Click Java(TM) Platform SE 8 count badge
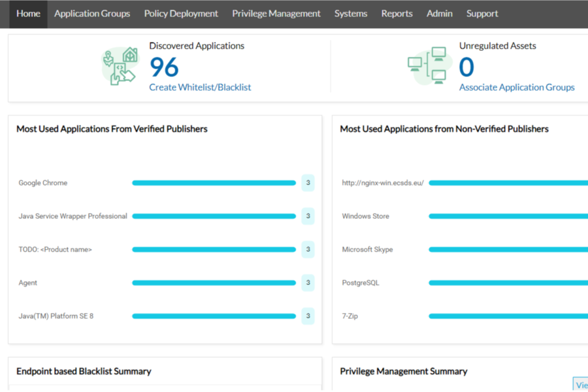This screenshot has width=588, height=392. pos(308,316)
